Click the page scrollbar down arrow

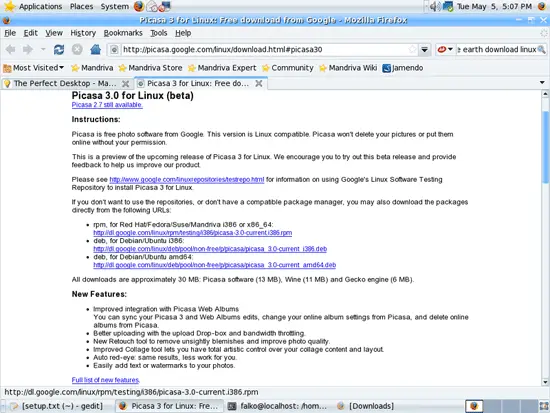[545, 382]
